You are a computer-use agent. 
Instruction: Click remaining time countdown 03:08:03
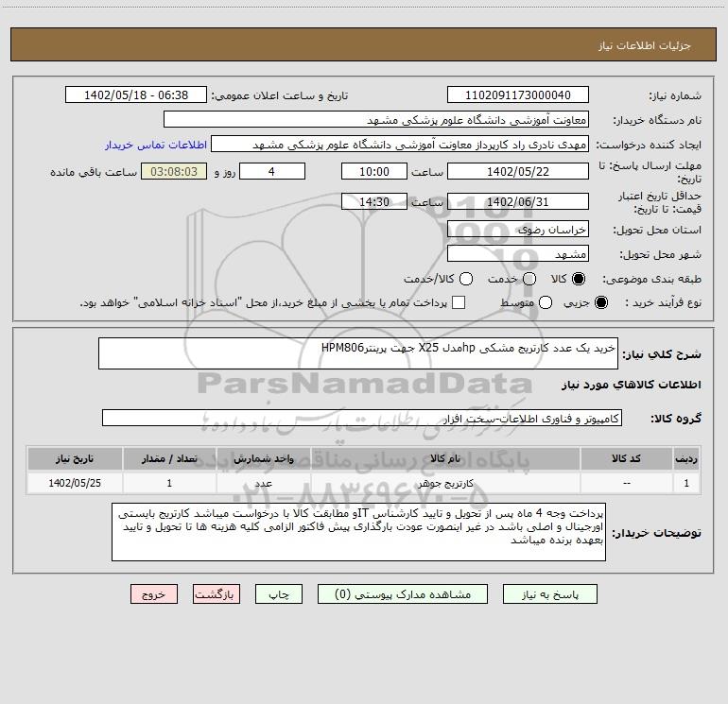(174, 171)
